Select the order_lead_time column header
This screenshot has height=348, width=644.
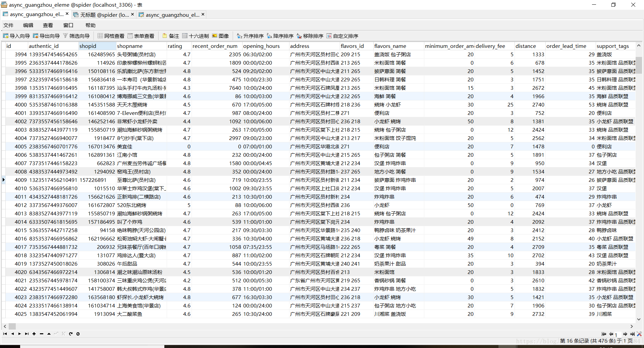click(571, 46)
